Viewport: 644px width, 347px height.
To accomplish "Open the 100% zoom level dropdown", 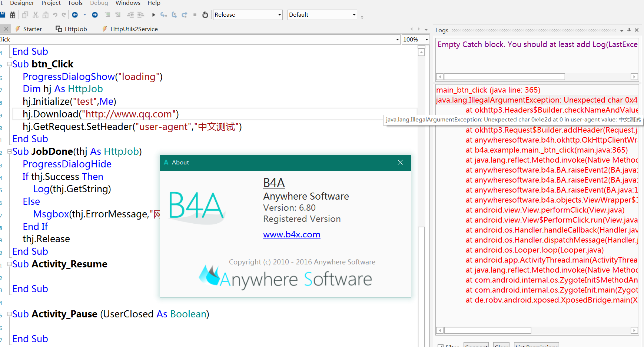I will click(x=426, y=39).
